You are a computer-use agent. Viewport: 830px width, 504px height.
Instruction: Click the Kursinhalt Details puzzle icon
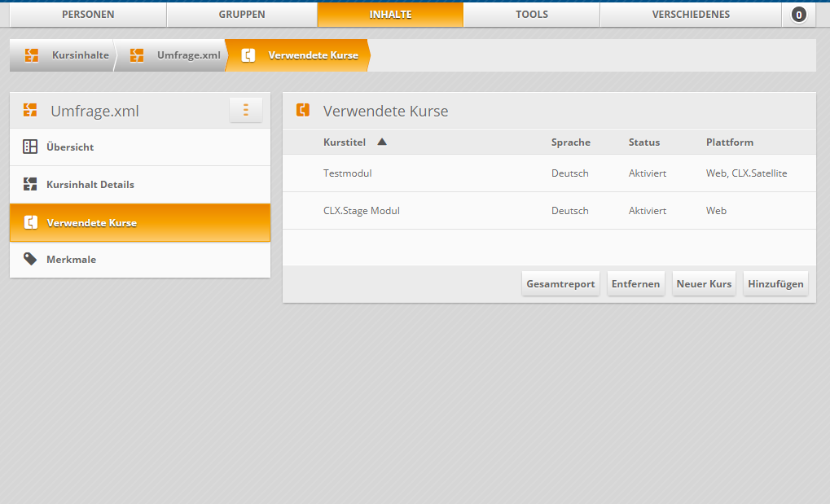point(30,185)
